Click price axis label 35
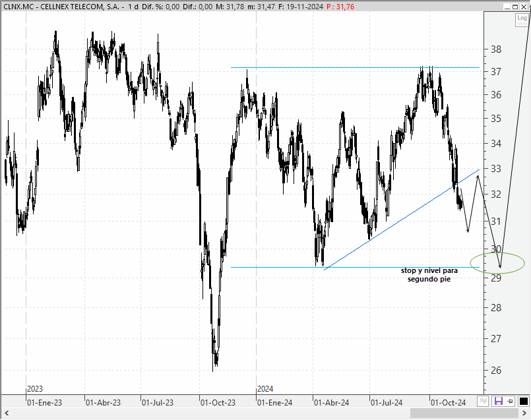The width and height of the screenshot is (531, 420). 496,119
